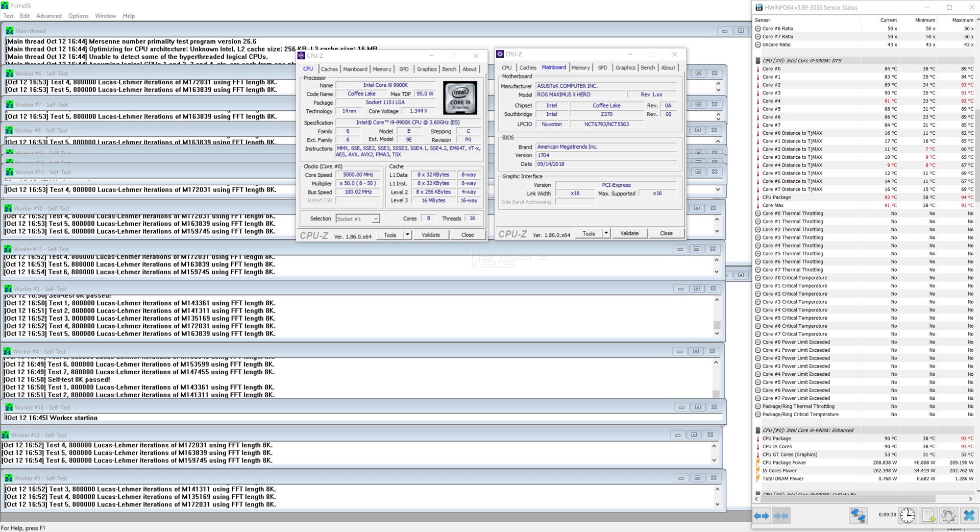This screenshot has height=532, width=980.
Task: Click the BIOS Version field showing 1704
Action: coord(606,155)
